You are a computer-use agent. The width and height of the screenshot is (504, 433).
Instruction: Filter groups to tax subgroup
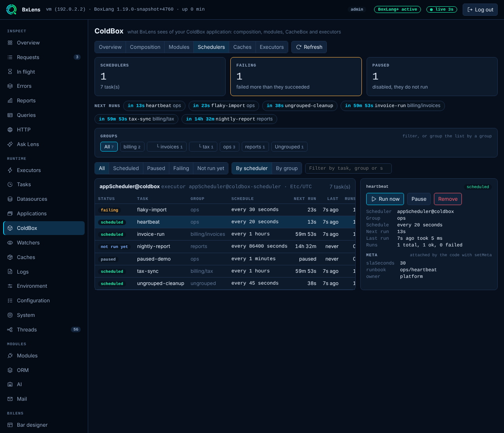[x=203, y=147]
